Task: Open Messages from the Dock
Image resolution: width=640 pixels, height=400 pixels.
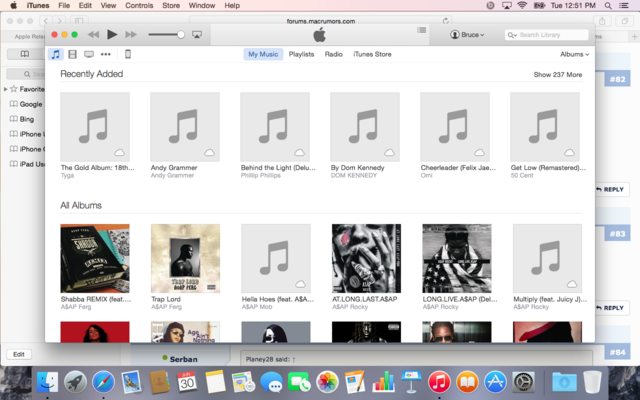Action: pyautogui.click(x=271, y=382)
